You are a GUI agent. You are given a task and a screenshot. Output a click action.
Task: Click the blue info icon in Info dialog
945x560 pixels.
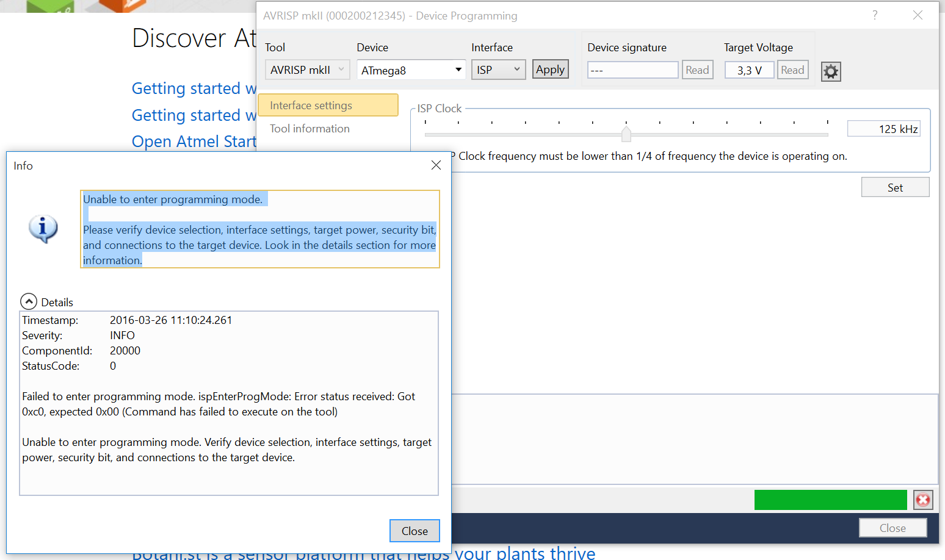[43, 229]
